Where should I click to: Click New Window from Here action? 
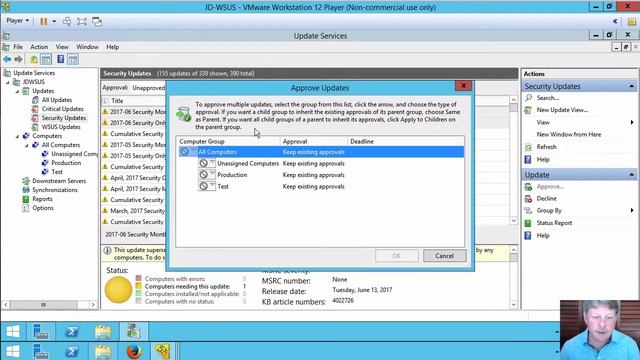569,134
